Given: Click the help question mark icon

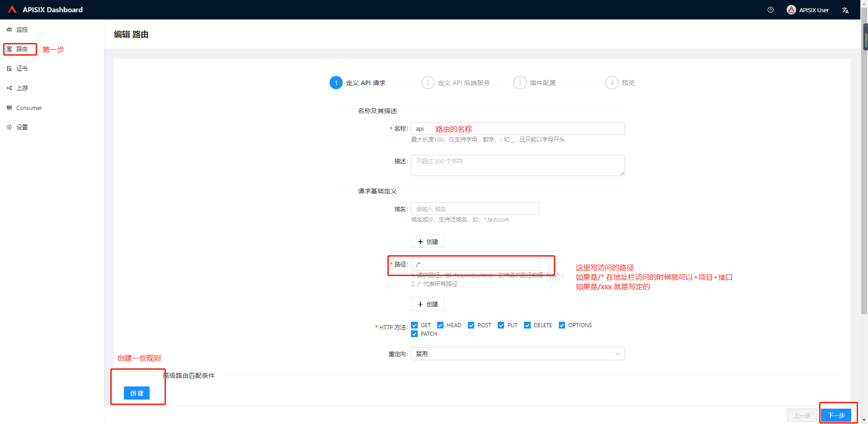Looking at the screenshot, I should coord(771,10).
